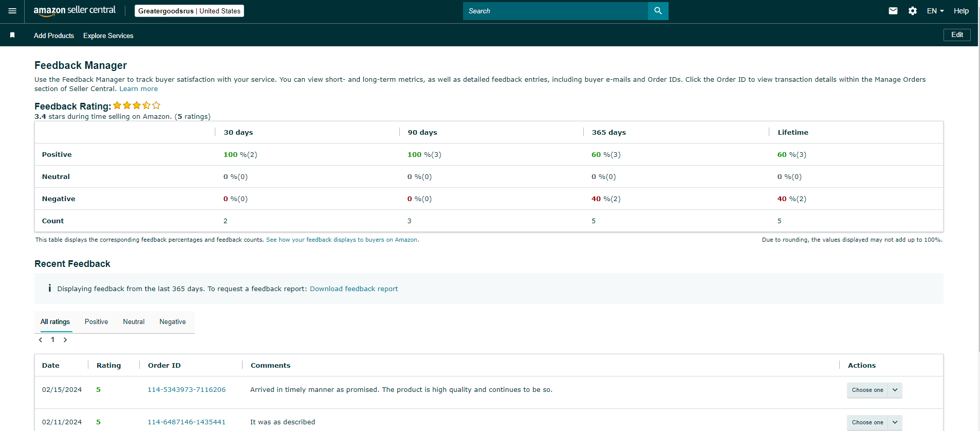The image size is (980, 431).
Task: Click 'Arrived in timely manner' comment
Action: (x=401, y=390)
